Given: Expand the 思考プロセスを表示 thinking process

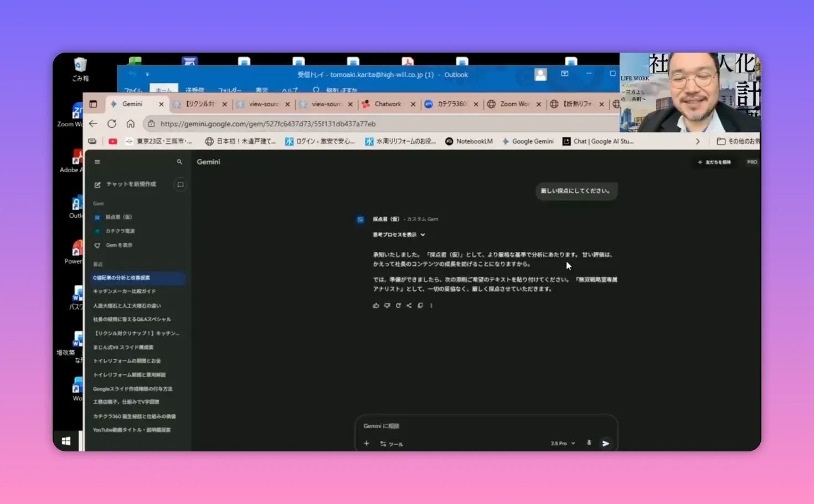Looking at the screenshot, I should click(x=398, y=234).
